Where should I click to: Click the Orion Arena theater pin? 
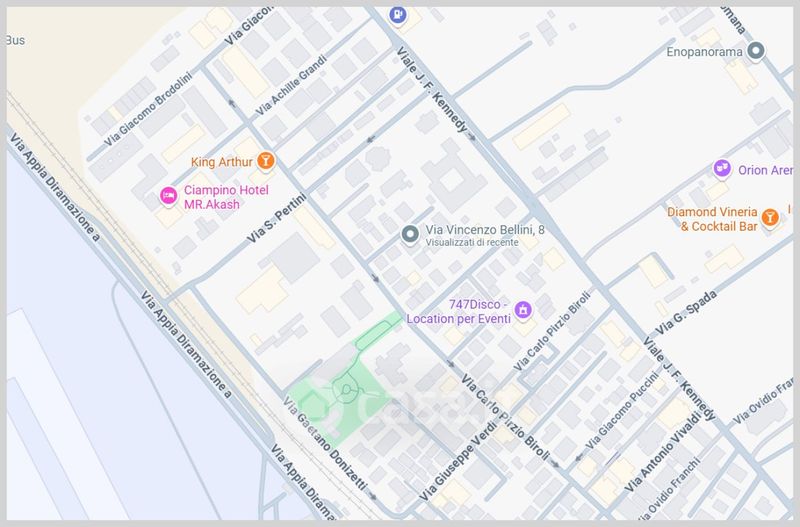pos(722,168)
